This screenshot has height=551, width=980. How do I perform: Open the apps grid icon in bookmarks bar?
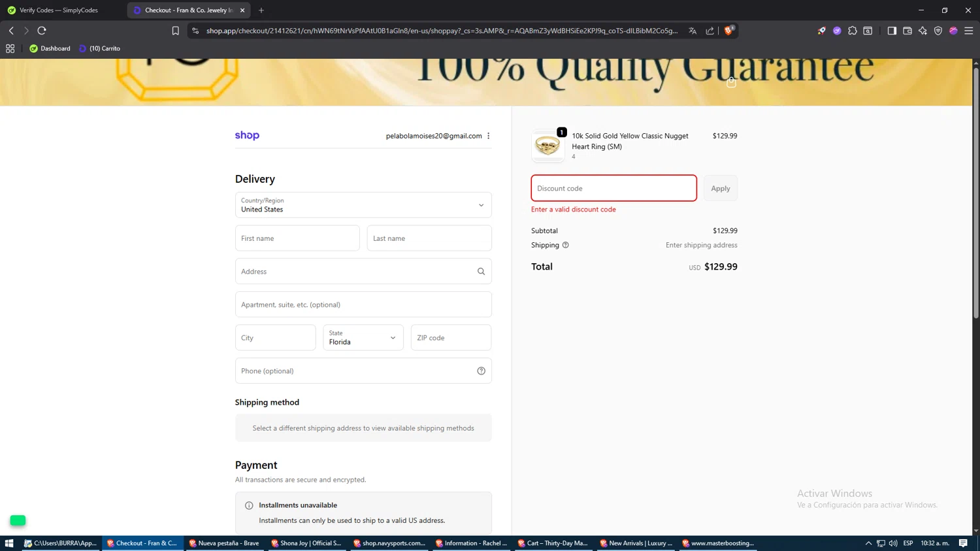10,48
